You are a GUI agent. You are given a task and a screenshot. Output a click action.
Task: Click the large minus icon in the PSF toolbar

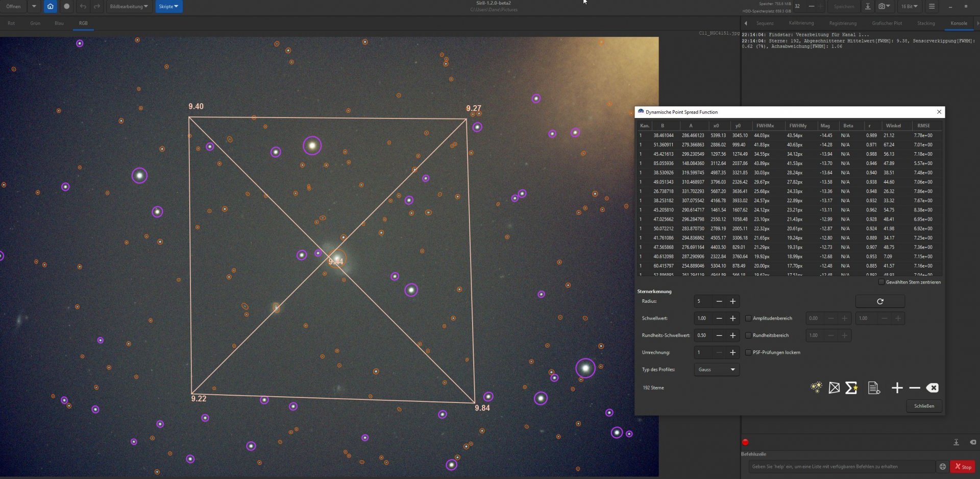pyautogui.click(x=915, y=388)
